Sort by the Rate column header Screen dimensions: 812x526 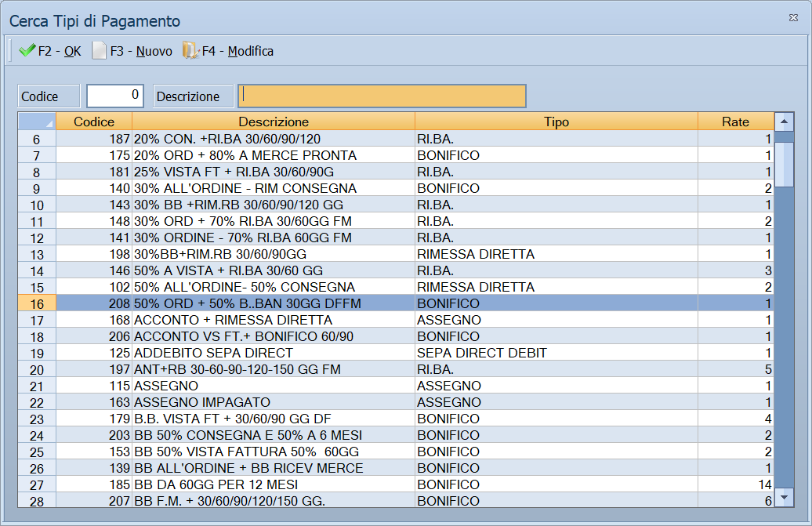click(735, 122)
